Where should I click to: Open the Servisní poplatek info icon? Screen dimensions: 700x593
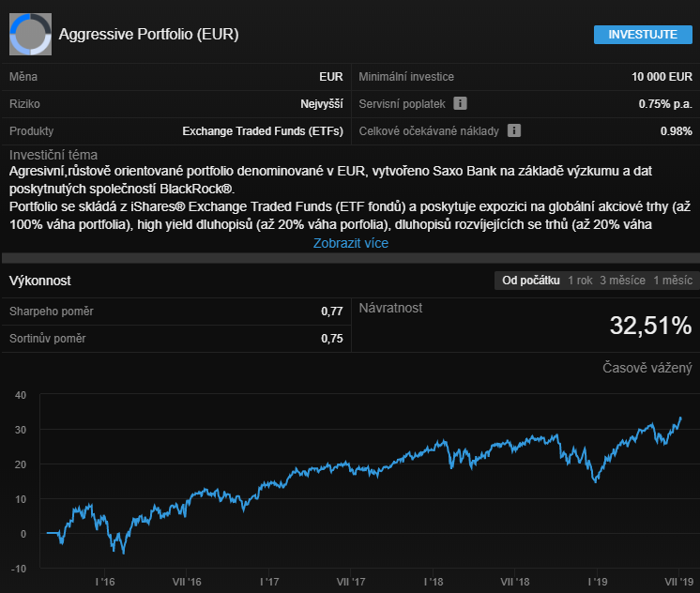(461, 103)
